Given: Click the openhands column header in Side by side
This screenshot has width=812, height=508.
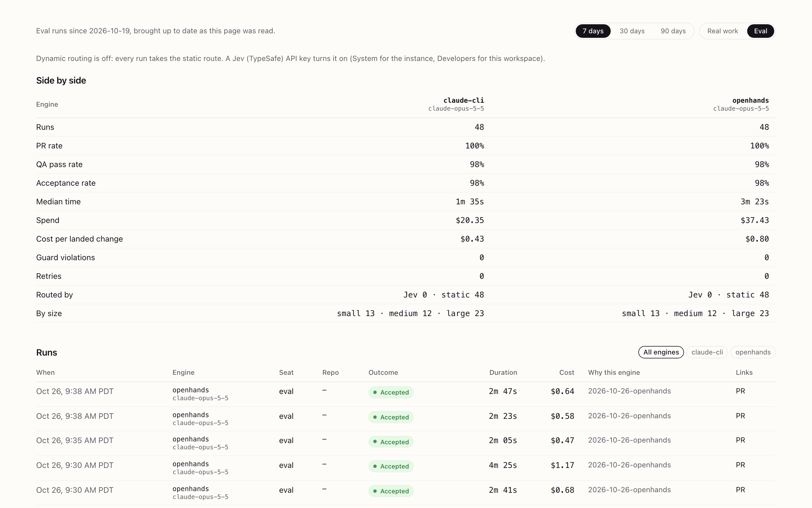Looking at the screenshot, I should click(750, 100).
